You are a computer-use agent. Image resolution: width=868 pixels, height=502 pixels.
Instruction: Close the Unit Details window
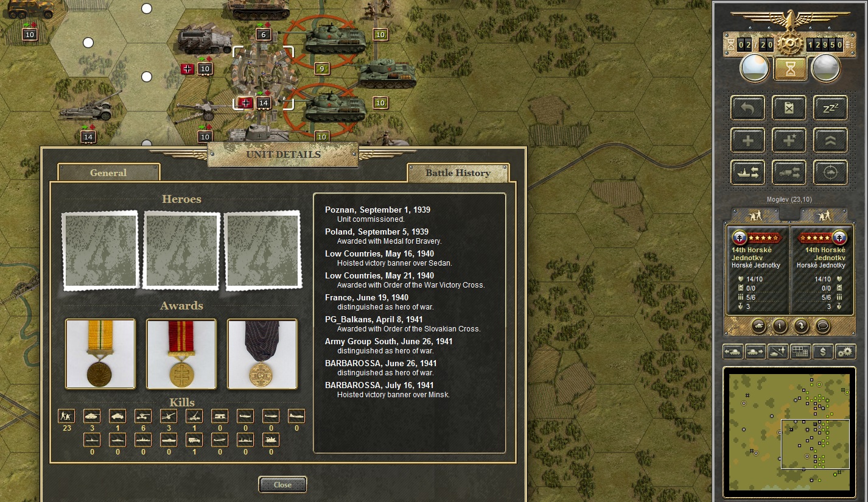click(x=282, y=485)
